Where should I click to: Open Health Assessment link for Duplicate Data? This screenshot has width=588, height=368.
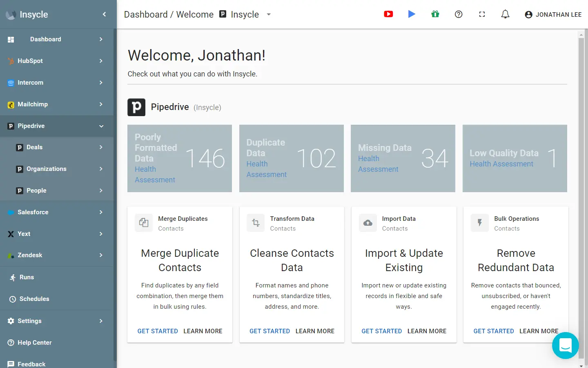(x=266, y=169)
